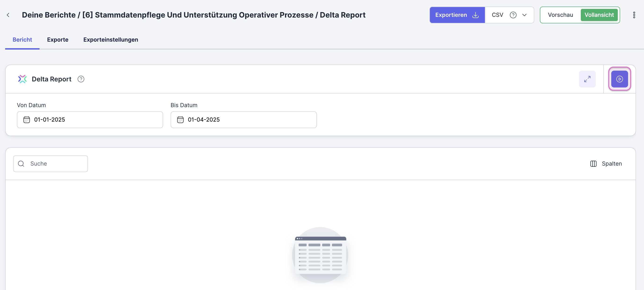This screenshot has width=644, height=290.
Task: Open the Exporteinstellungen tab
Action: pyautogui.click(x=110, y=40)
